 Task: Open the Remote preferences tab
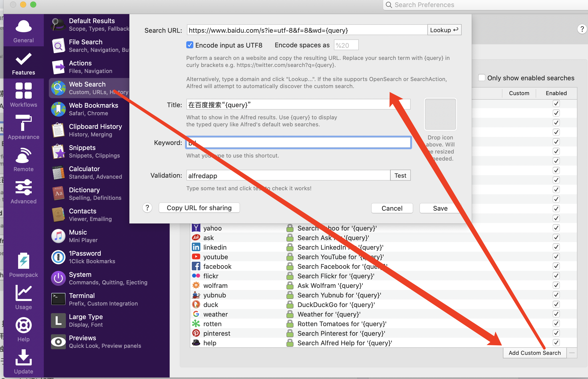tap(23, 159)
